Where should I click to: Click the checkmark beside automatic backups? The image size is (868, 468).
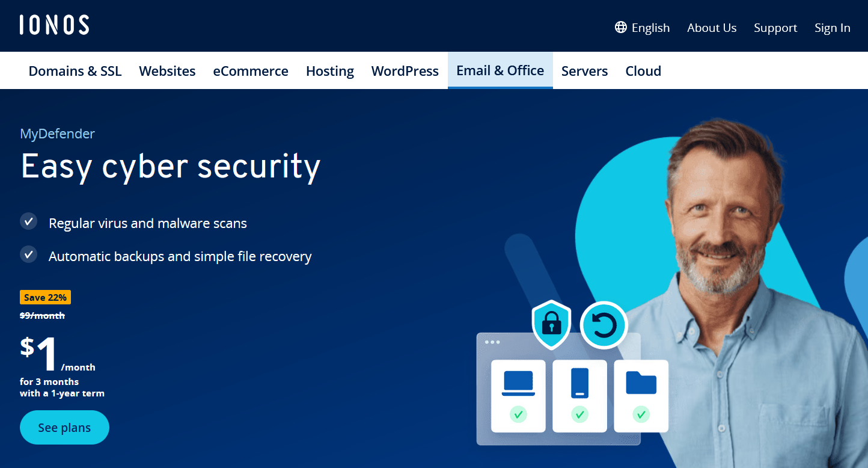pyautogui.click(x=28, y=254)
